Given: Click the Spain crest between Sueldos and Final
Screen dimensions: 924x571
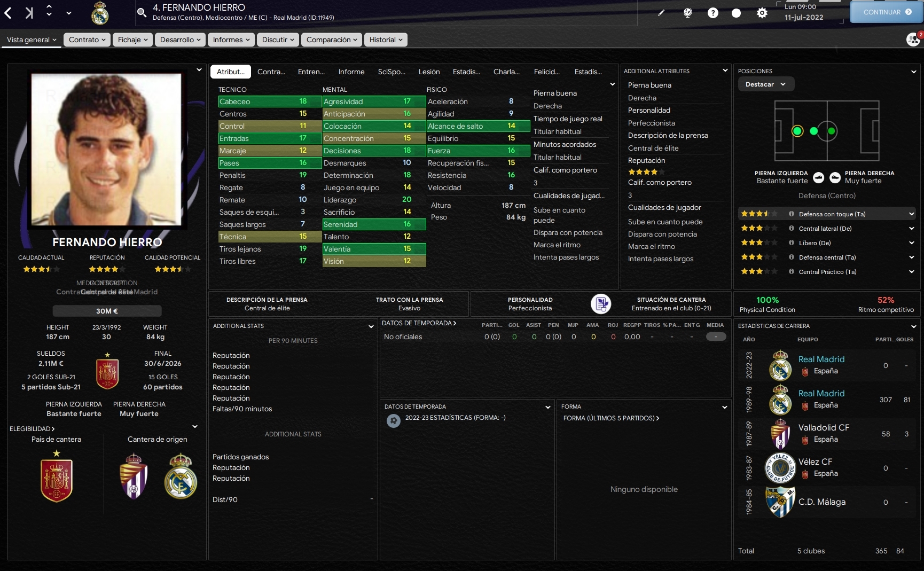Looking at the screenshot, I should point(107,372).
